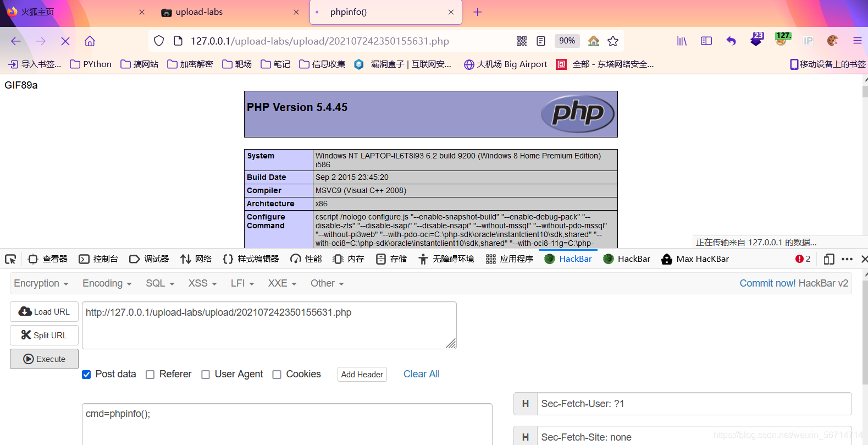This screenshot has height=445, width=868.
Task: Expand the XSS dropdown
Action: click(203, 283)
